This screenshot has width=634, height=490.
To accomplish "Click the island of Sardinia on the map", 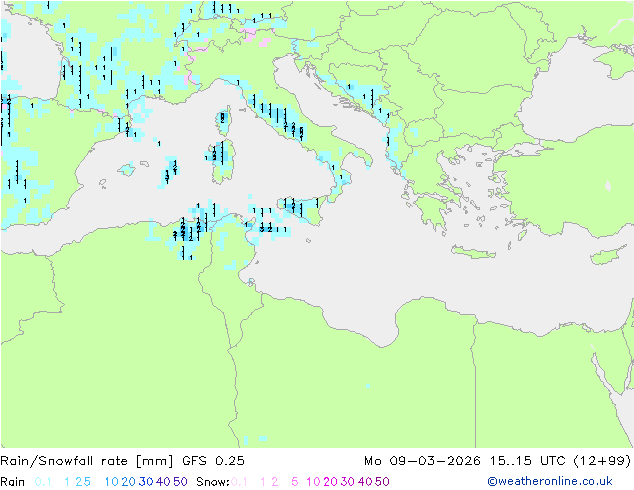I will [222, 161].
